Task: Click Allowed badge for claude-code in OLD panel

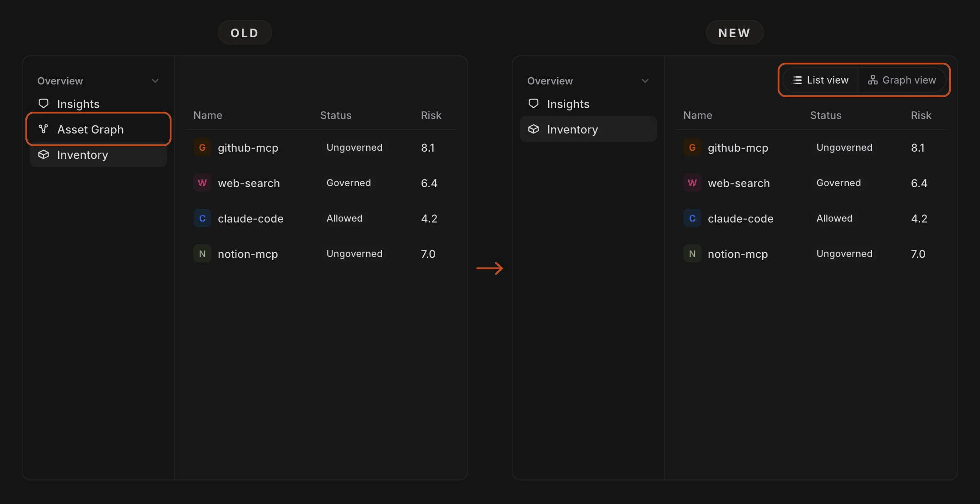Action: (344, 218)
